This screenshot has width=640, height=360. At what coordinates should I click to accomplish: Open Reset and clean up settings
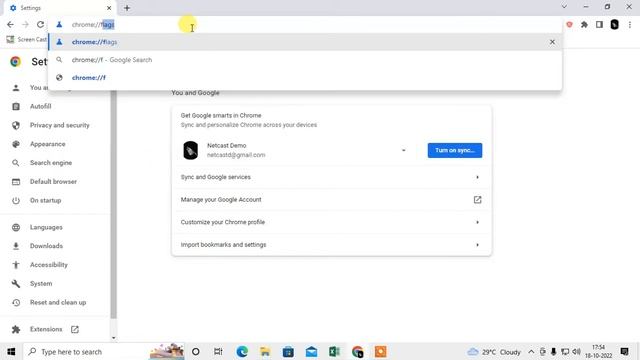click(x=58, y=302)
